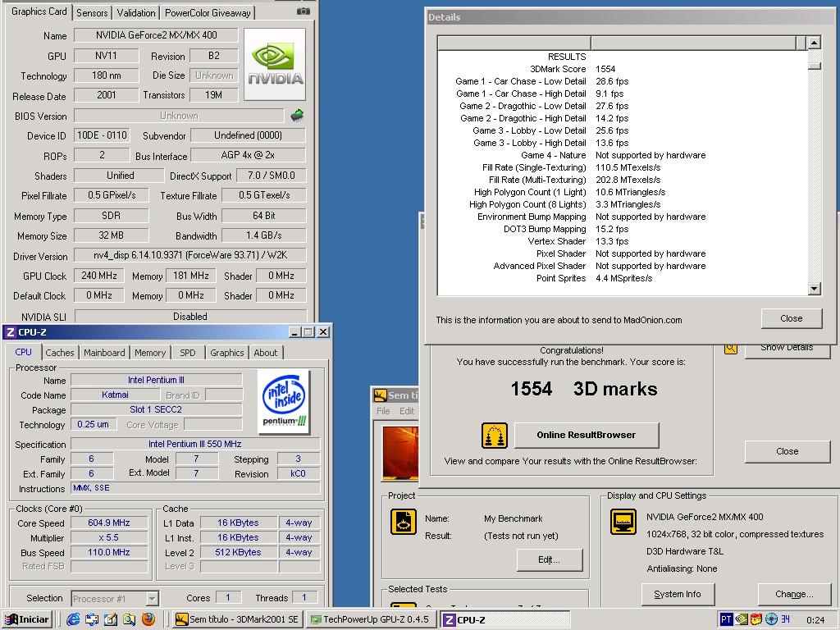The image size is (840, 630).
Task: Click the Intel Inside Pentium III logo
Action: point(284,400)
